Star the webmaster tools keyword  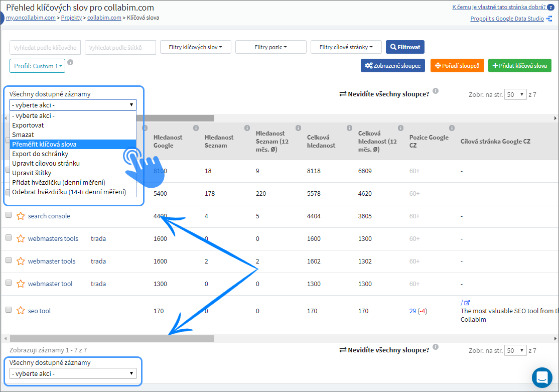click(x=21, y=261)
